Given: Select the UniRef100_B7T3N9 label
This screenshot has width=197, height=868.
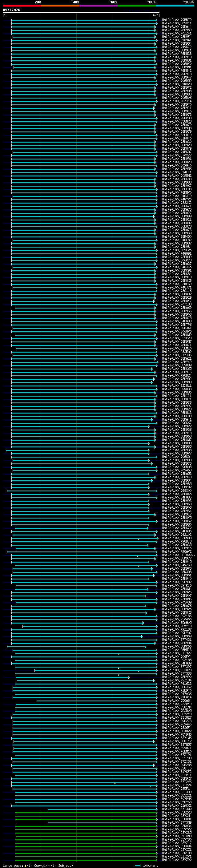Looking at the screenshot, I should (x=177, y=822).
